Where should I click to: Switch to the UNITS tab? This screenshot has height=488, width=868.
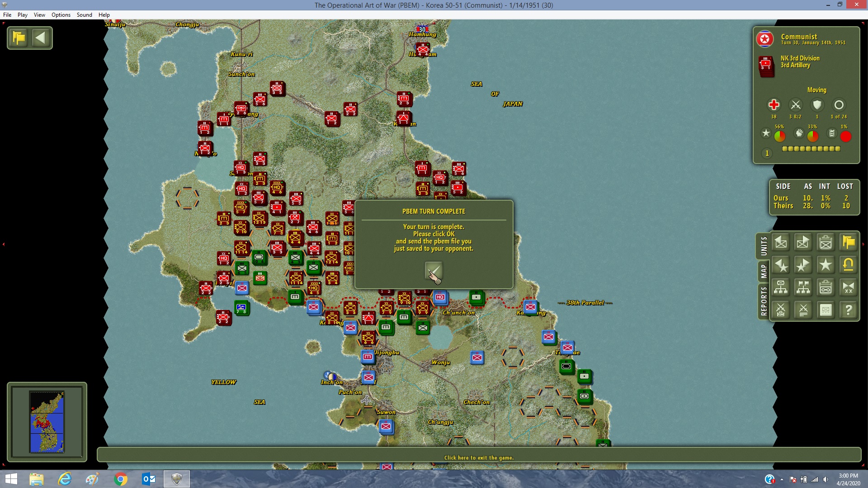click(764, 246)
